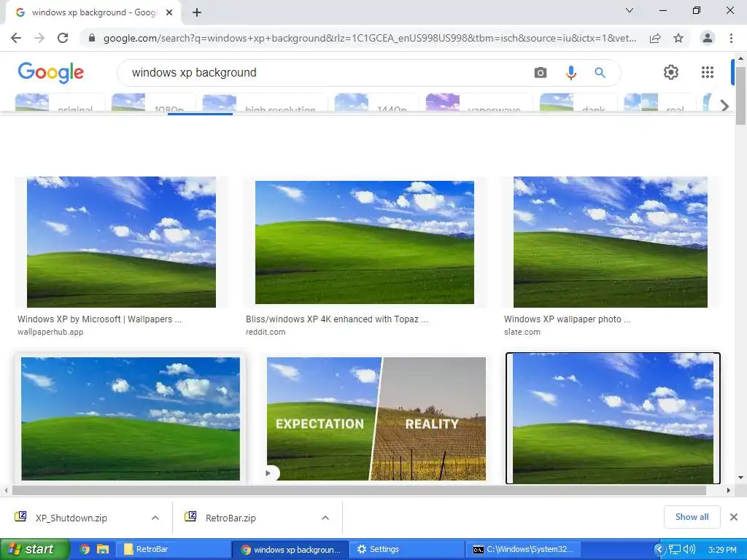This screenshot has width=747, height=560.
Task: Open a new tab with plus button
Action: click(x=197, y=12)
